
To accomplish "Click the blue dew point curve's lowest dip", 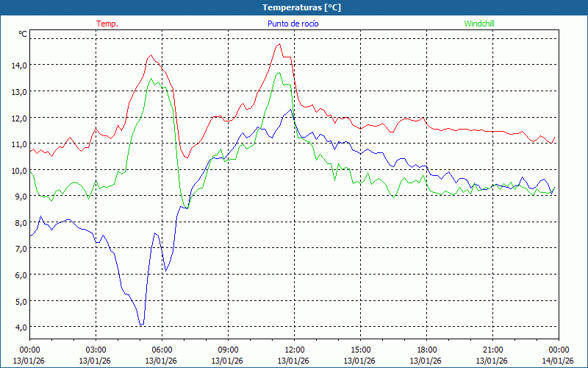I will coord(140,325).
